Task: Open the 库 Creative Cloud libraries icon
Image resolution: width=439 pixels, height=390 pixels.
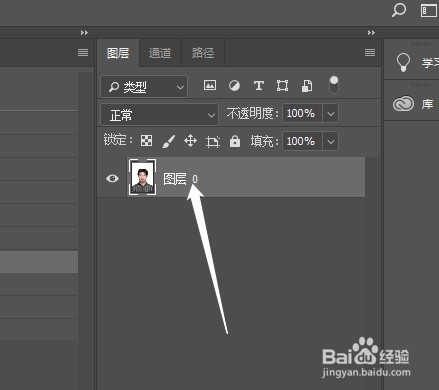Action: coord(403,104)
